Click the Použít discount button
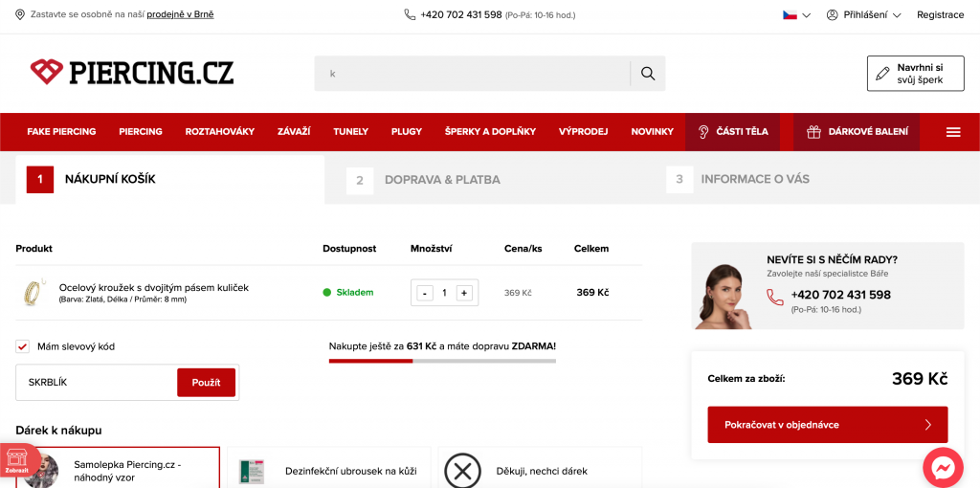980x488 pixels. click(207, 383)
